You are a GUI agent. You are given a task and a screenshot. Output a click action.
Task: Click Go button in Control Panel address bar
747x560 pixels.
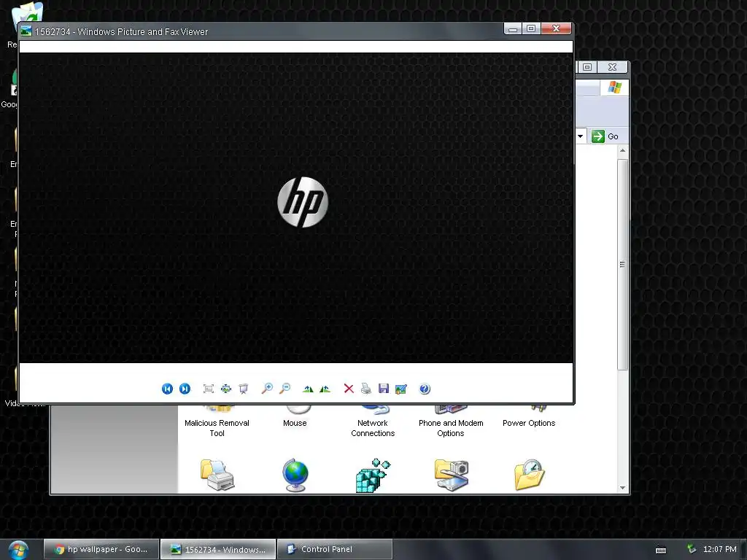605,136
